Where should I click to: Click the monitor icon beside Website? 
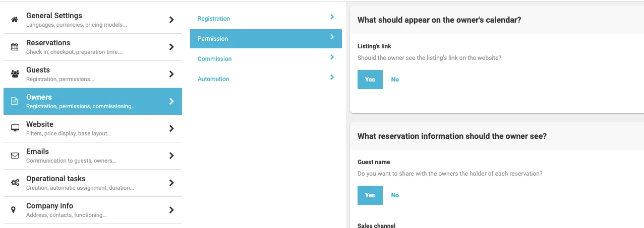tap(15, 128)
